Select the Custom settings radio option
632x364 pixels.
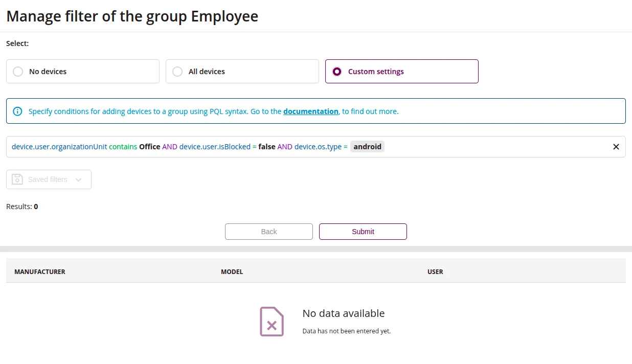pos(402,72)
